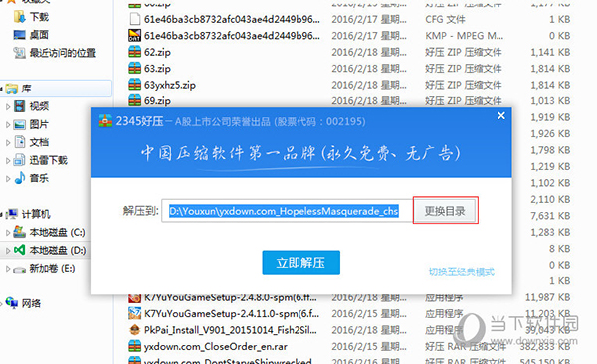This screenshot has height=364, width=597.
Task: Select the 63.zip file
Action: click(x=157, y=69)
